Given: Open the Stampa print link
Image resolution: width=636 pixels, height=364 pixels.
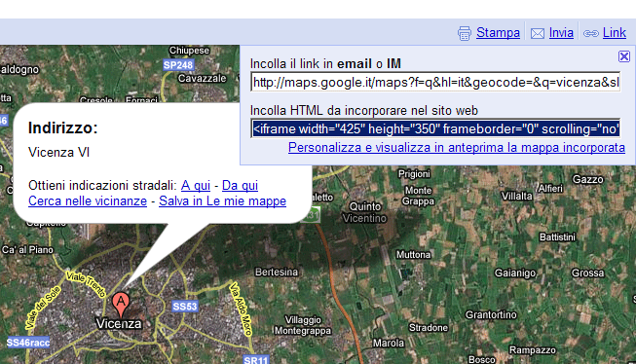Looking at the screenshot, I should [x=498, y=32].
